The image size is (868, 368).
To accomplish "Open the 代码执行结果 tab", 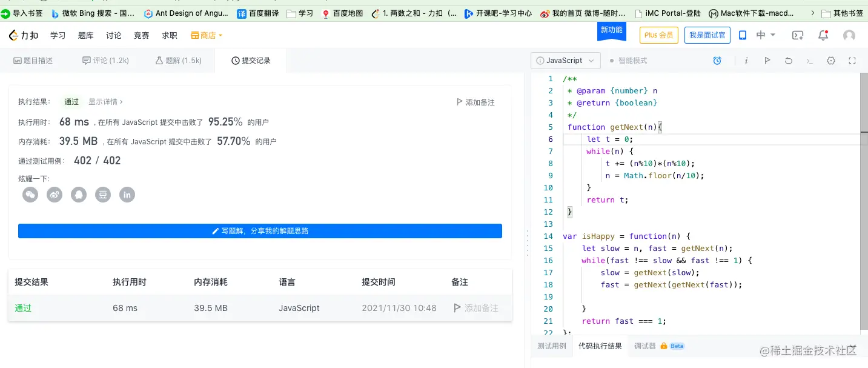I will [x=600, y=346].
